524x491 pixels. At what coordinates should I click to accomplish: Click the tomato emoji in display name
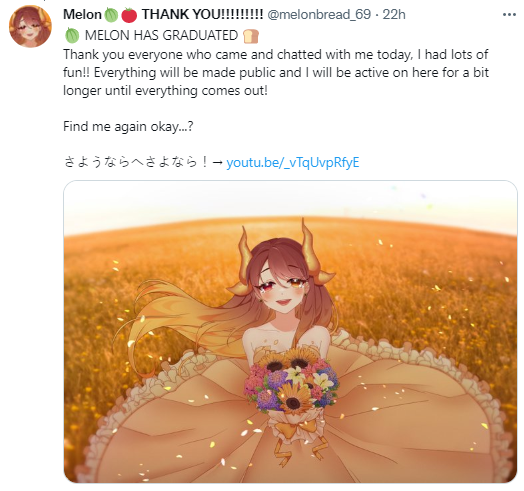129,15
